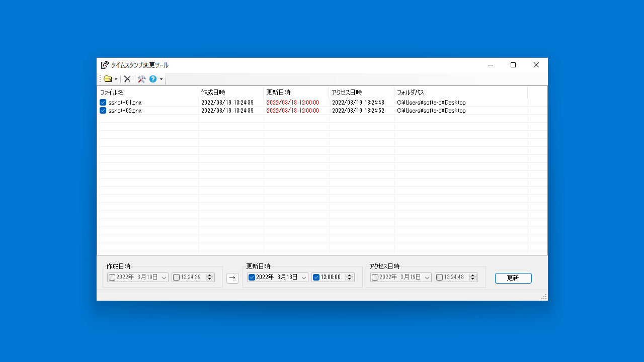Click the 2022年 3月18日 date field

pyautogui.click(x=277, y=277)
